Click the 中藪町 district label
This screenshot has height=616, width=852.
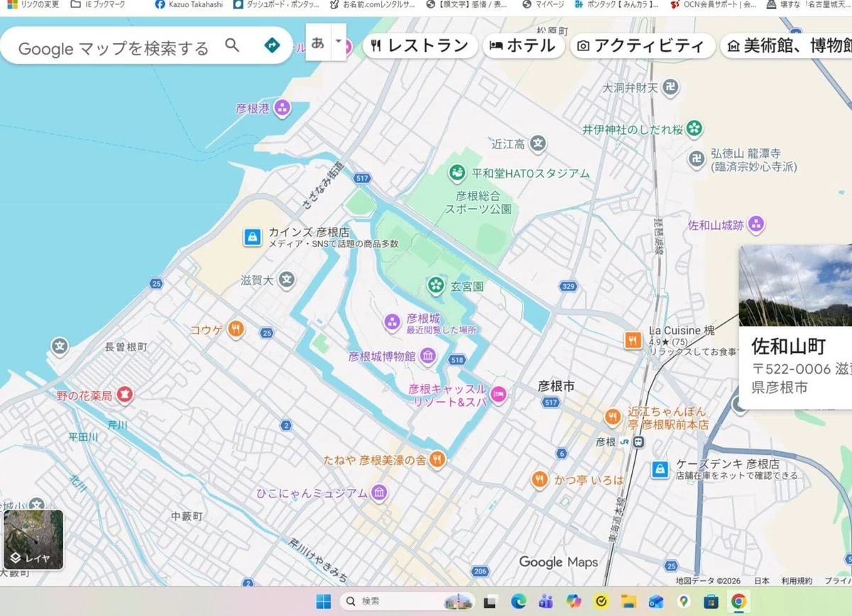(x=187, y=516)
